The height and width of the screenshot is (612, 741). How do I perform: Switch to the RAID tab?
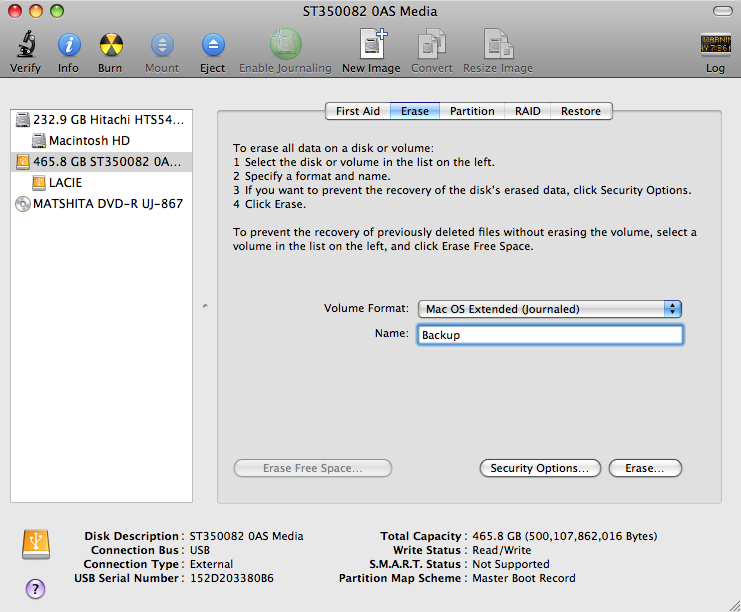(527, 111)
